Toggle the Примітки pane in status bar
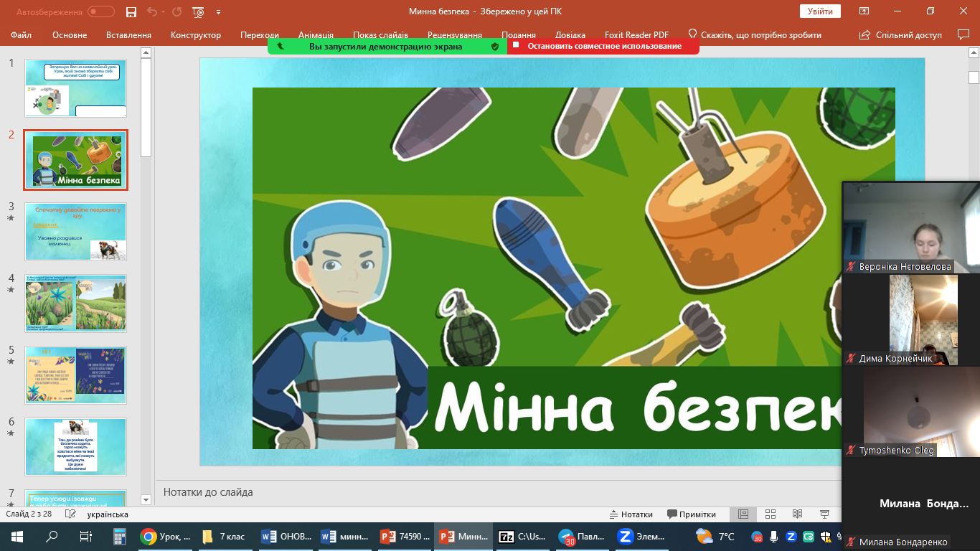 (x=692, y=514)
